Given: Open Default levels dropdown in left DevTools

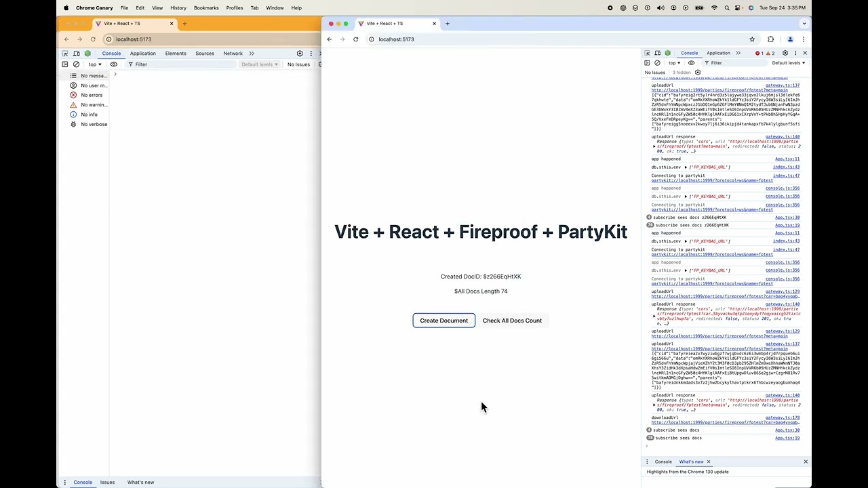Looking at the screenshot, I should click(260, 64).
